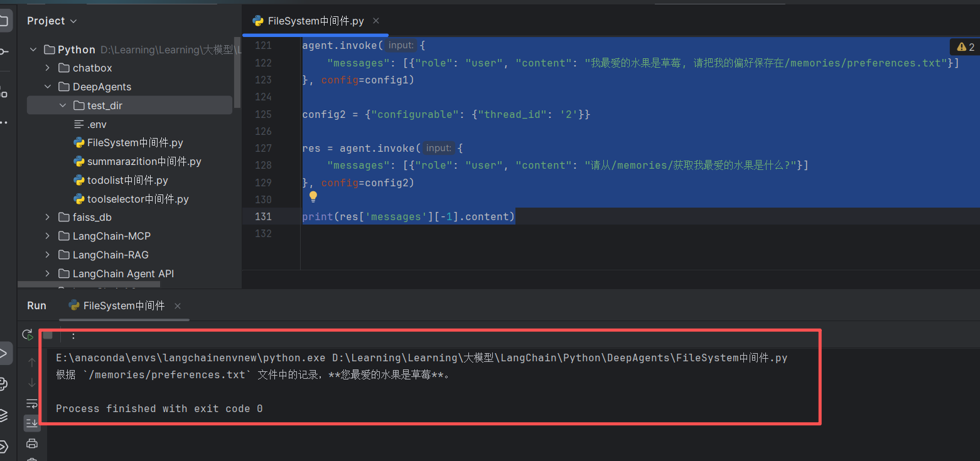Open todolist中间件.py in the project tree
This screenshot has height=461, width=980.
tap(127, 180)
